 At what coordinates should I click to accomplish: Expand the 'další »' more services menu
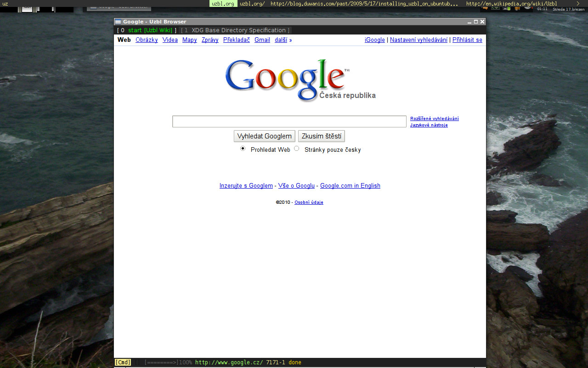pos(283,40)
